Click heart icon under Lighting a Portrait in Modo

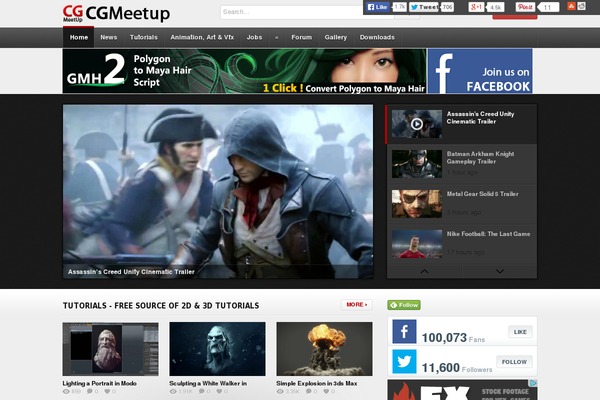(108, 391)
